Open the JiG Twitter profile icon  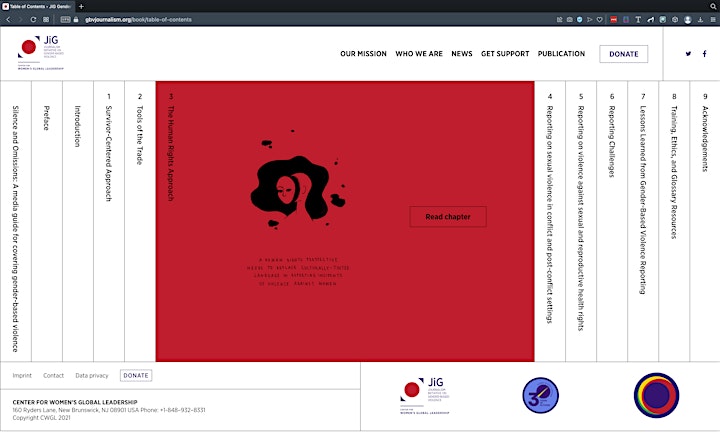(688, 54)
